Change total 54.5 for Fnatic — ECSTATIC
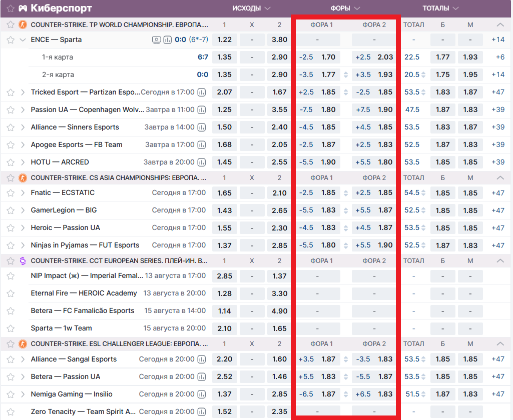513x420 pixels. (x=423, y=193)
